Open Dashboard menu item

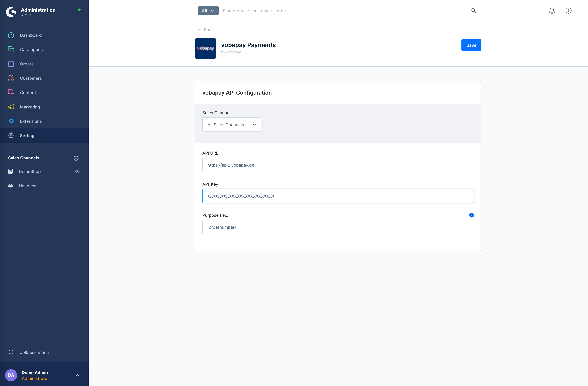pos(44,35)
